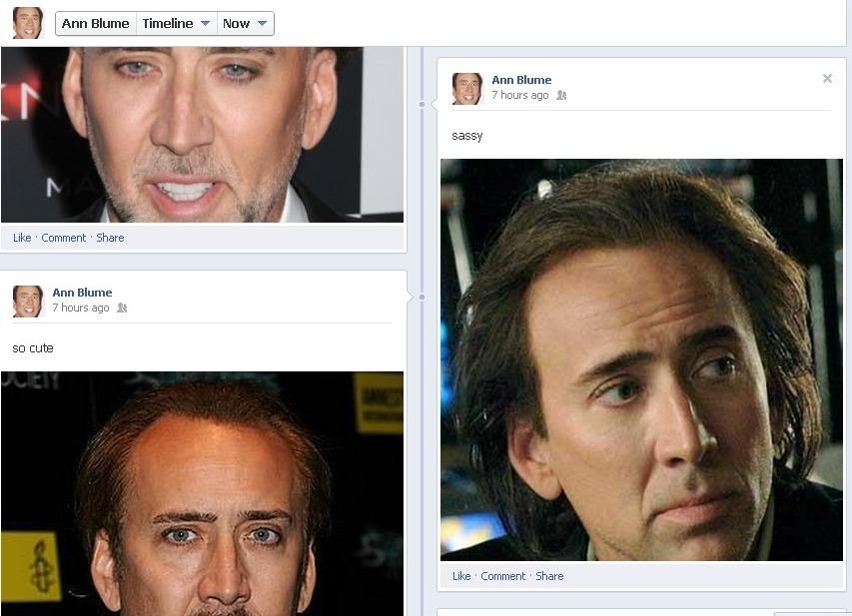852x616 pixels.
Task: Share the "sassy" photo post
Action: click(549, 576)
